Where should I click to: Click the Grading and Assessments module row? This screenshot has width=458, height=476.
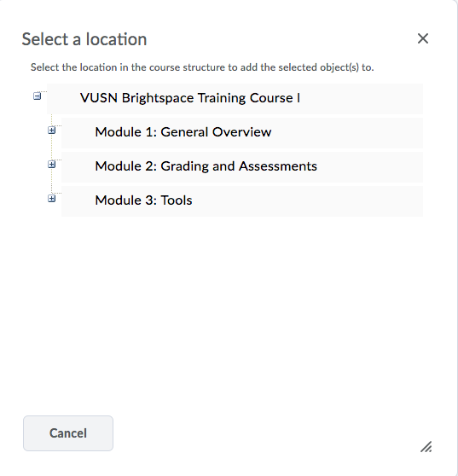tap(242, 167)
